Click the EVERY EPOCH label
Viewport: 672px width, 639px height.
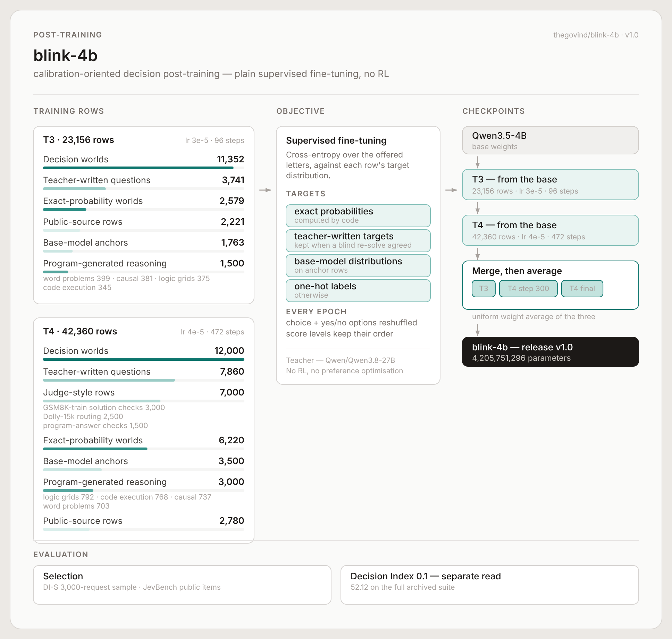click(316, 312)
